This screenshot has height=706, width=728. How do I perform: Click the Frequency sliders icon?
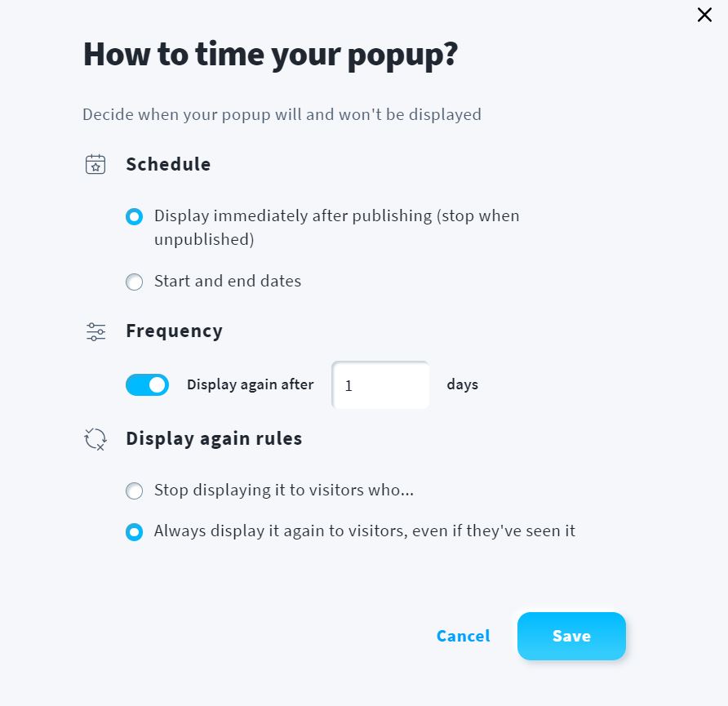(x=95, y=331)
